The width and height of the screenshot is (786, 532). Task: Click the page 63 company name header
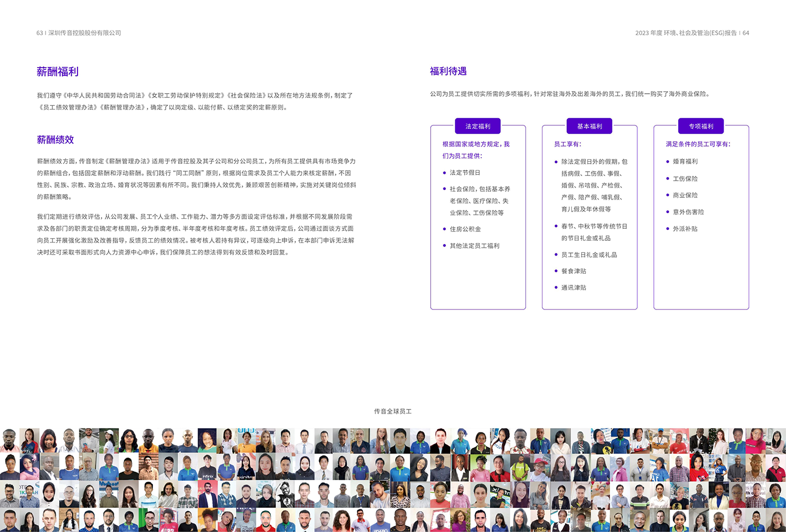[x=79, y=33]
